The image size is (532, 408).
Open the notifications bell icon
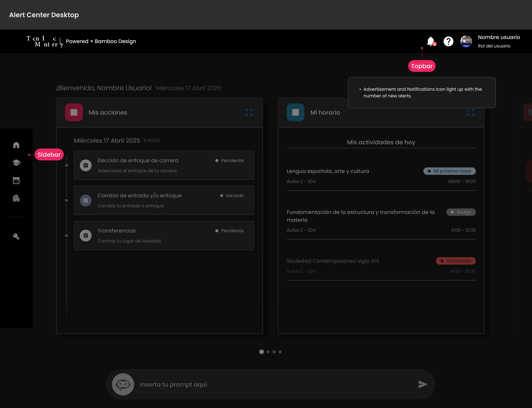coord(431,41)
